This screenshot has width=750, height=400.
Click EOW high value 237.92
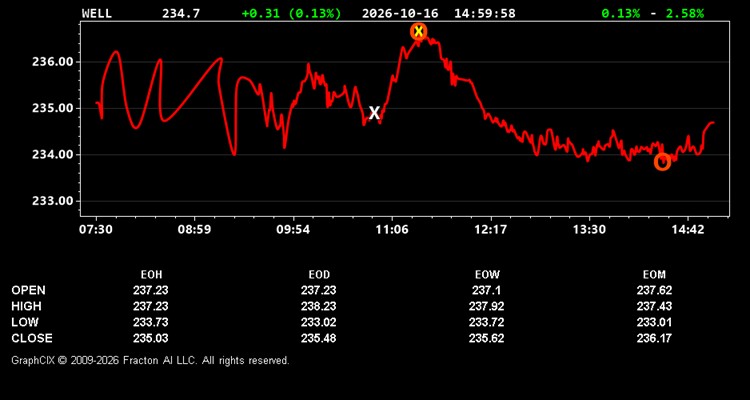(486, 306)
